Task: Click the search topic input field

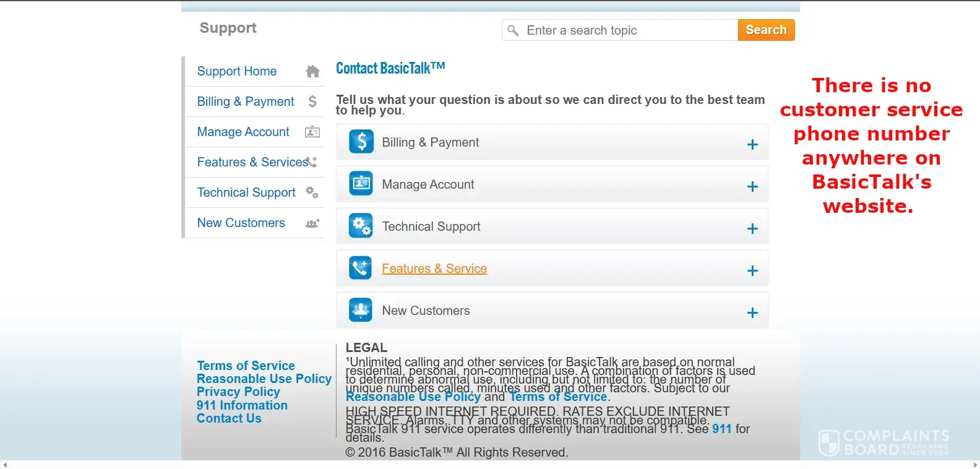Action: click(x=628, y=30)
